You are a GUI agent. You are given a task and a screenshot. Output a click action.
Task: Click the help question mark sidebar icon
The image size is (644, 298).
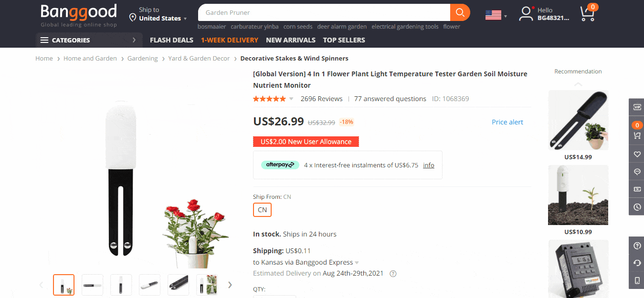coord(637,246)
